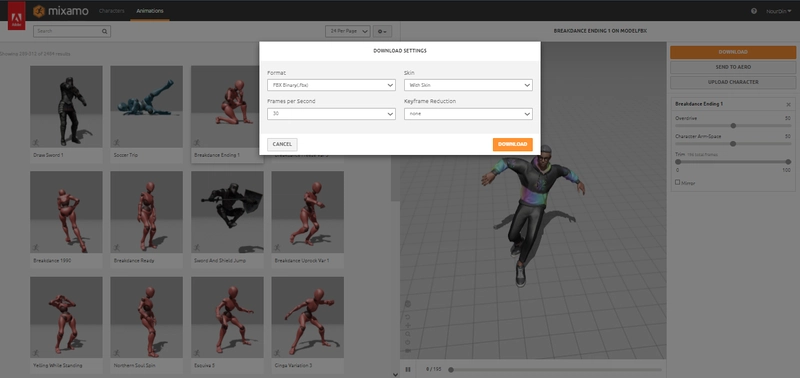Open the help question mark icon
The image size is (800, 378).
tap(754, 11)
